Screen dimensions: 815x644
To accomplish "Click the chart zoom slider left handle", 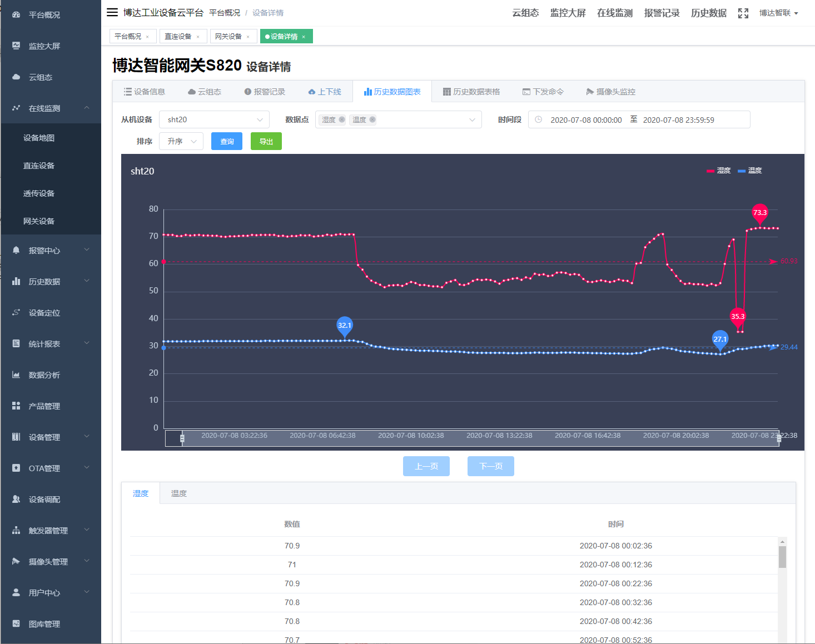I will coord(182,438).
